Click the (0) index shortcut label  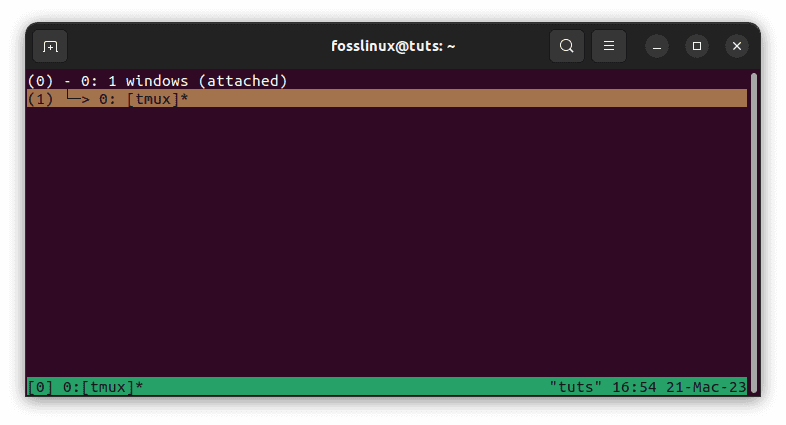click(x=40, y=81)
